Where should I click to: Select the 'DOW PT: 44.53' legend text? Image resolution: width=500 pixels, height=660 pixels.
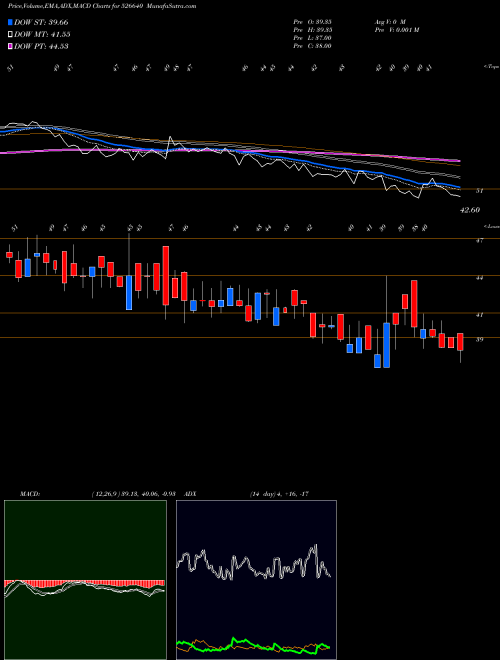41,46
